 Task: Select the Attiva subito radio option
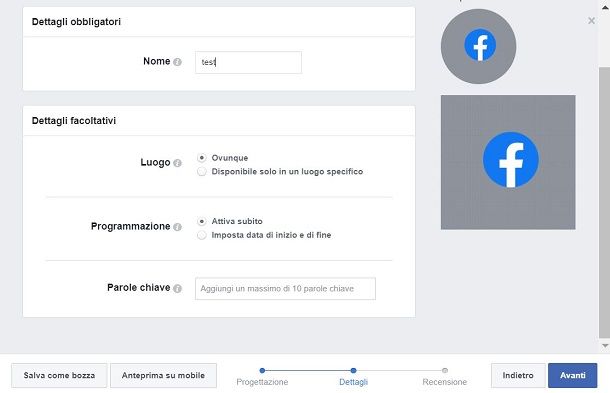click(x=202, y=221)
